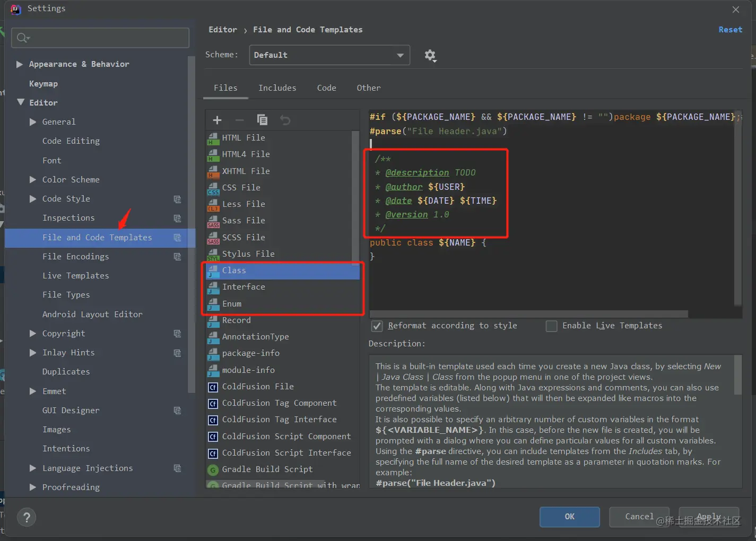The height and width of the screenshot is (541, 756).
Task: Switch to the Other tab
Action: click(x=369, y=88)
